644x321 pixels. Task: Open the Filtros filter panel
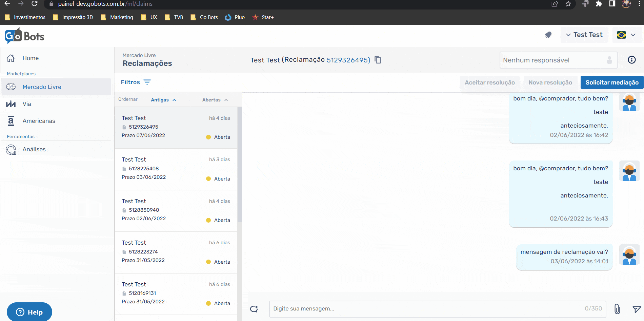pyautogui.click(x=136, y=82)
